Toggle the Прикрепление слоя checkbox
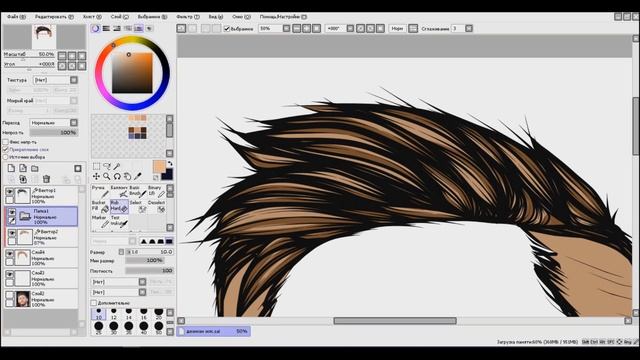This screenshot has height=360, width=640. (x=6, y=149)
